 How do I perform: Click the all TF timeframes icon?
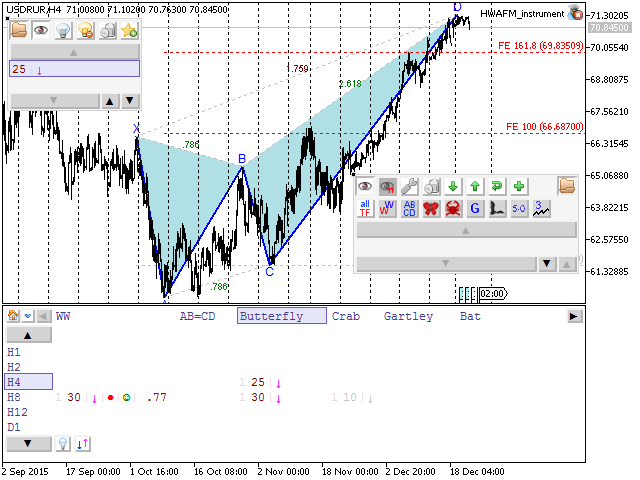tap(365, 208)
